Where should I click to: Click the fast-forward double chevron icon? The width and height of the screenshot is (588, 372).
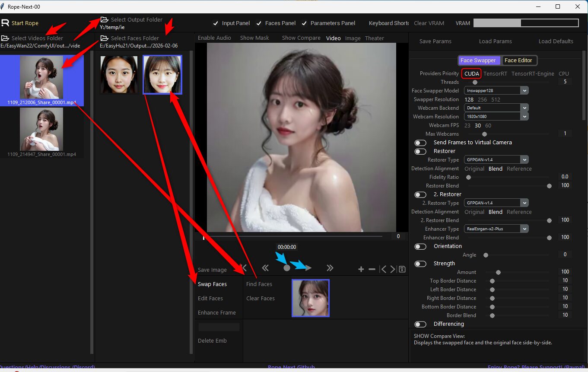coord(330,268)
